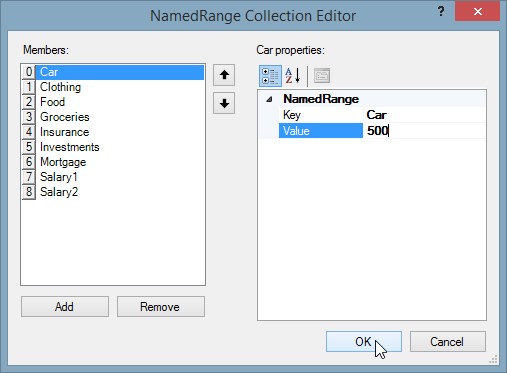
Task: Select the Value property label
Action: click(321, 131)
